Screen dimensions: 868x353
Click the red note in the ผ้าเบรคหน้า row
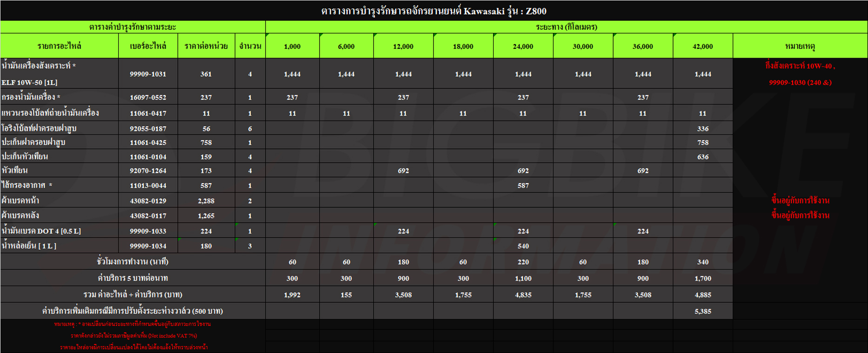click(800, 200)
